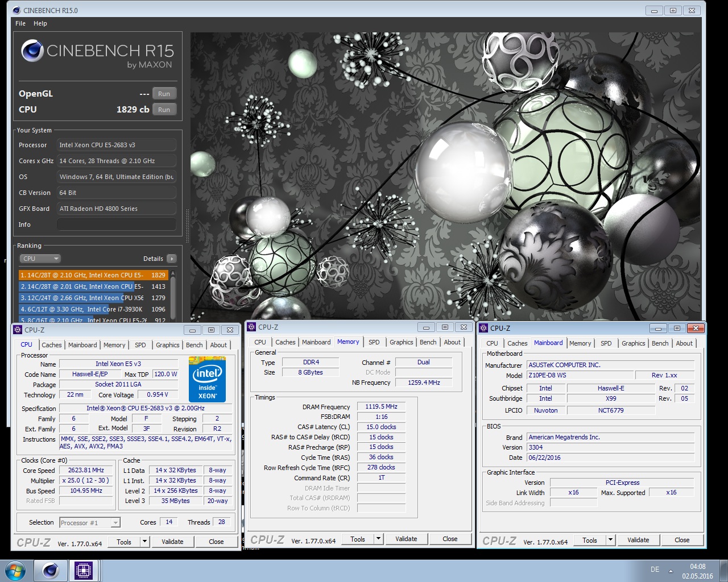Click the DE language indicator
This screenshot has width=728, height=582.
click(655, 569)
